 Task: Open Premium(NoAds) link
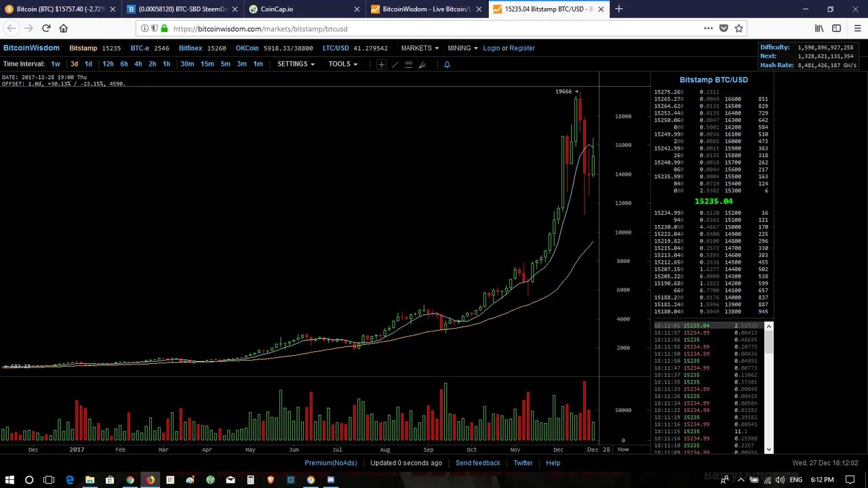click(331, 463)
